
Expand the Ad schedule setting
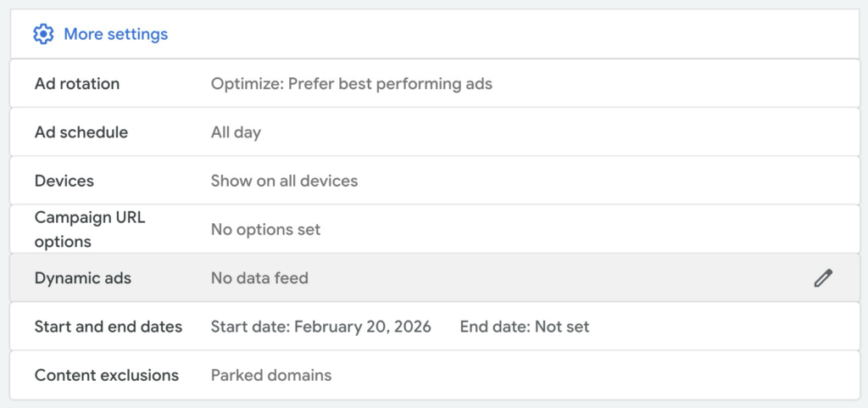81,132
